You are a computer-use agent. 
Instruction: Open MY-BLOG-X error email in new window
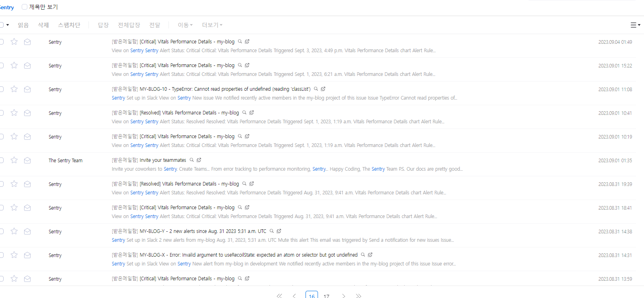coord(370,255)
